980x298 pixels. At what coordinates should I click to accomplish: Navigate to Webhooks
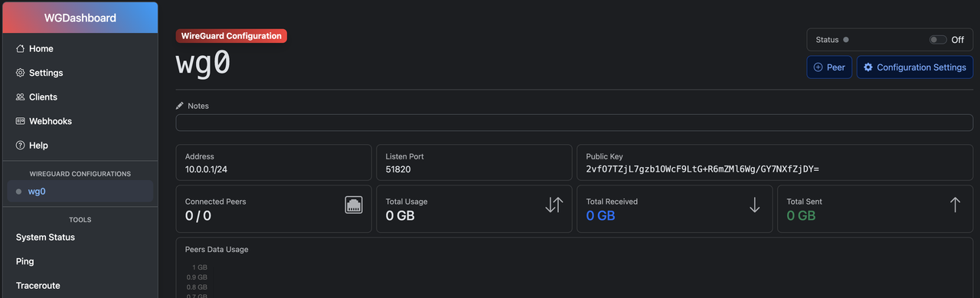(80, 121)
